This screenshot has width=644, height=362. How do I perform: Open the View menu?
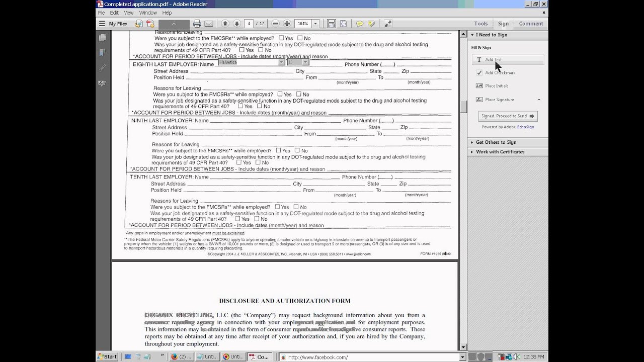(x=129, y=13)
